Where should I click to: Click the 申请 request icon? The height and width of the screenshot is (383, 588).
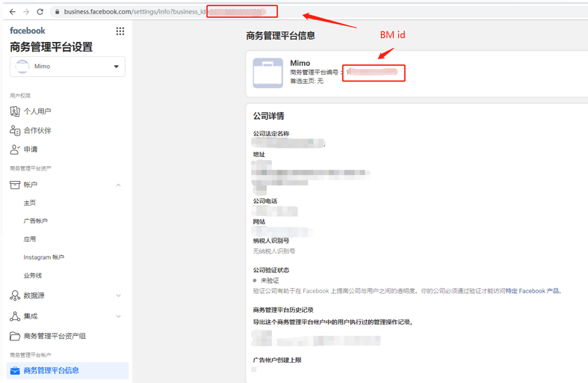(15, 150)
